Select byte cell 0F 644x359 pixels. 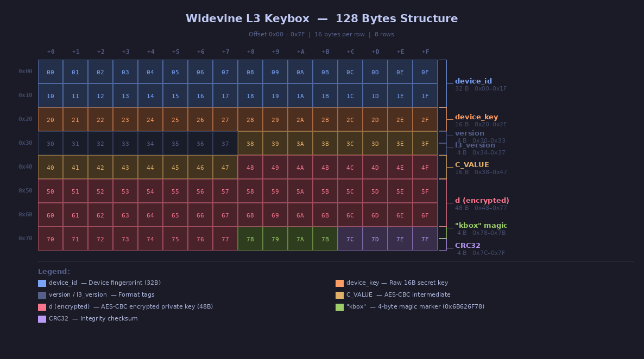(425, 72)
